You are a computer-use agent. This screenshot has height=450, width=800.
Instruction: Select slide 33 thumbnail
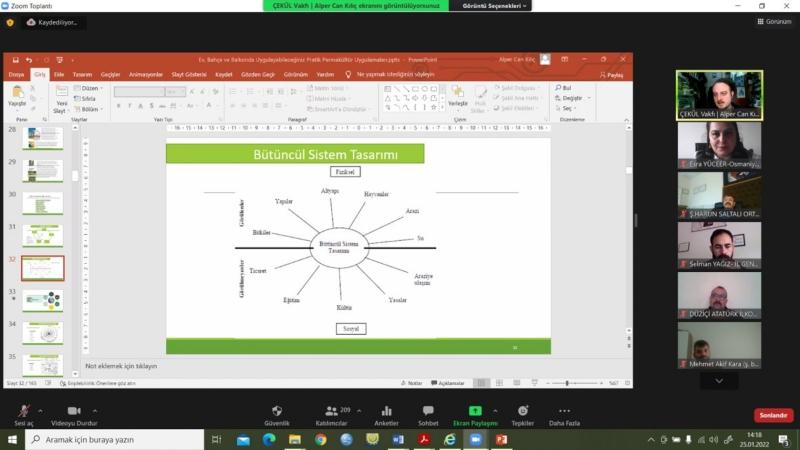click(x=42, y=300)
